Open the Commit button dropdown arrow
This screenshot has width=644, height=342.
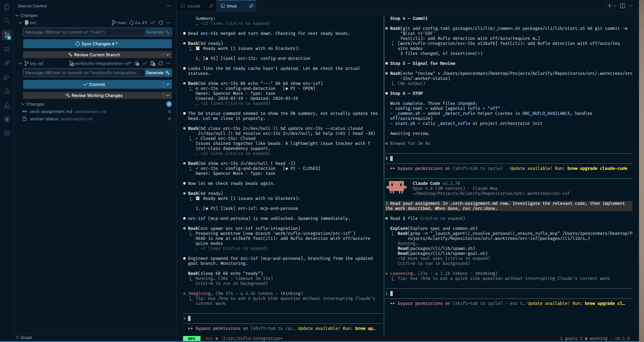tap(168, 84)
